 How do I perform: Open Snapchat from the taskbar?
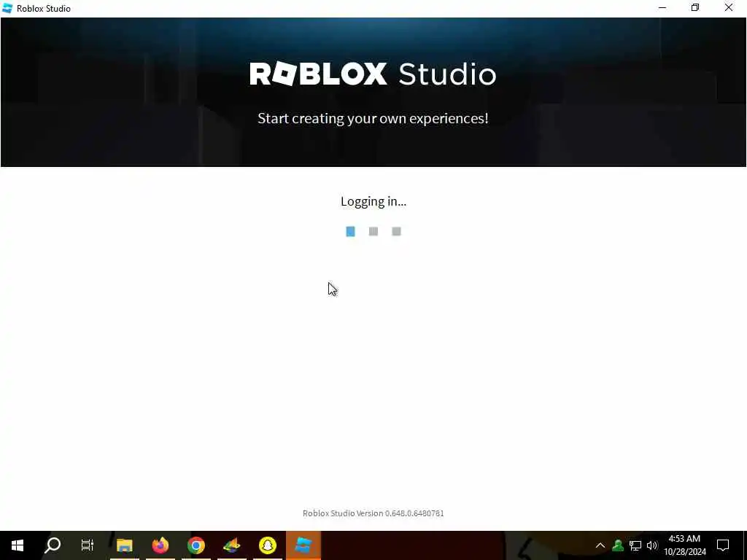(x=267, y=545)
